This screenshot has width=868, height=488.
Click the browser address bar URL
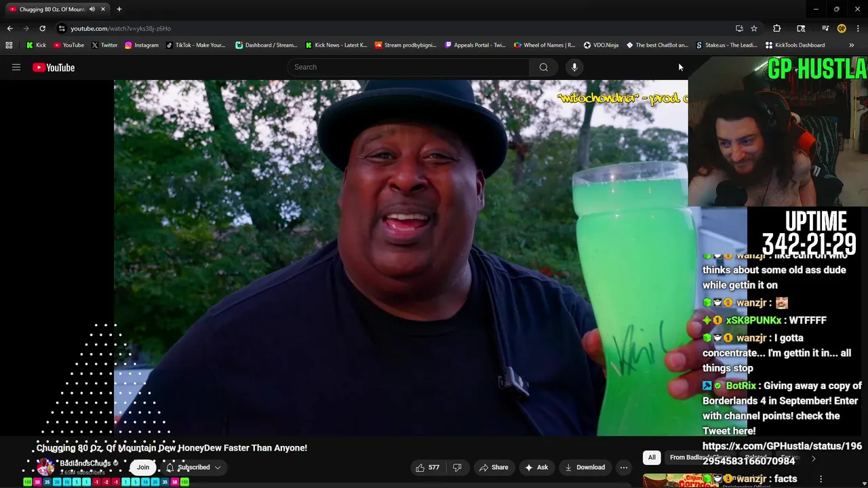[x=121, y=28]
